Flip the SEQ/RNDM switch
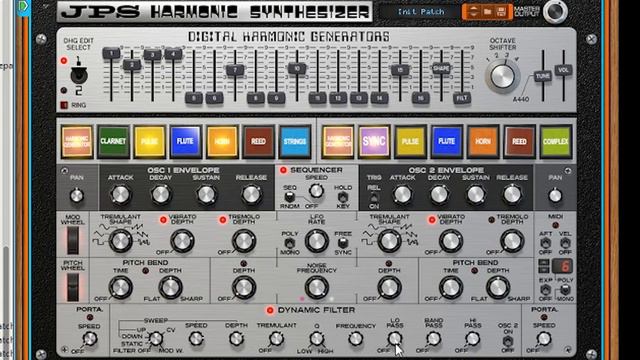Viewport: 640px width, 360px height. tap(290, 197)
